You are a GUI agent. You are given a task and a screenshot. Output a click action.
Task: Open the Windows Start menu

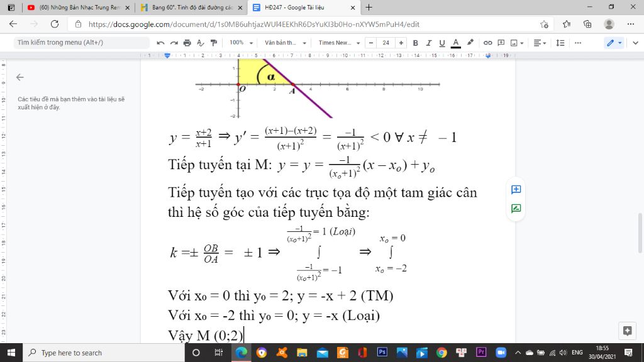(11, 353)
